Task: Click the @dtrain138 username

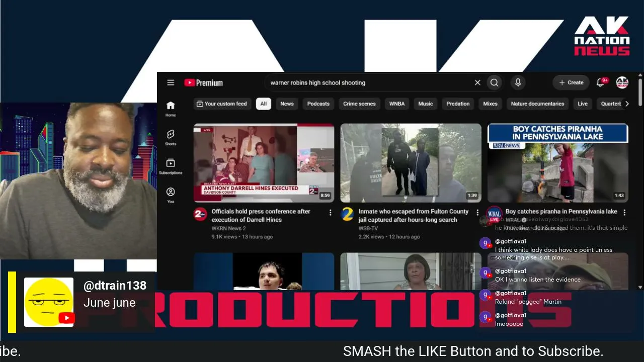Action: click(x=115, y=286)
